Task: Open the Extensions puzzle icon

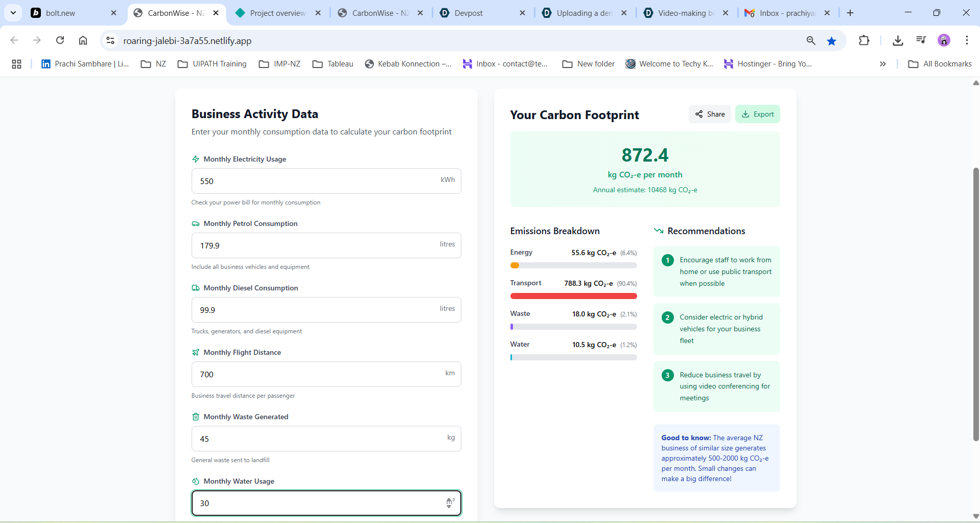Action: point(864,40)
